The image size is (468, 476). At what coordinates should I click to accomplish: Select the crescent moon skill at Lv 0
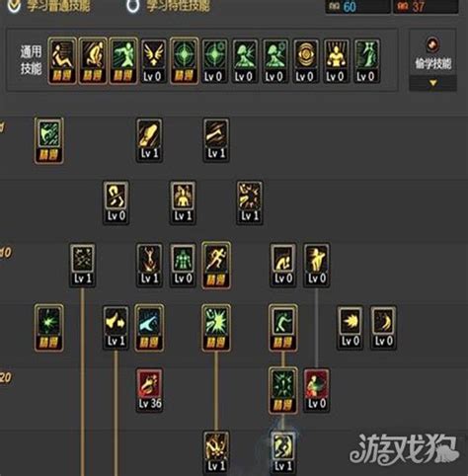(x=383, y=328)
